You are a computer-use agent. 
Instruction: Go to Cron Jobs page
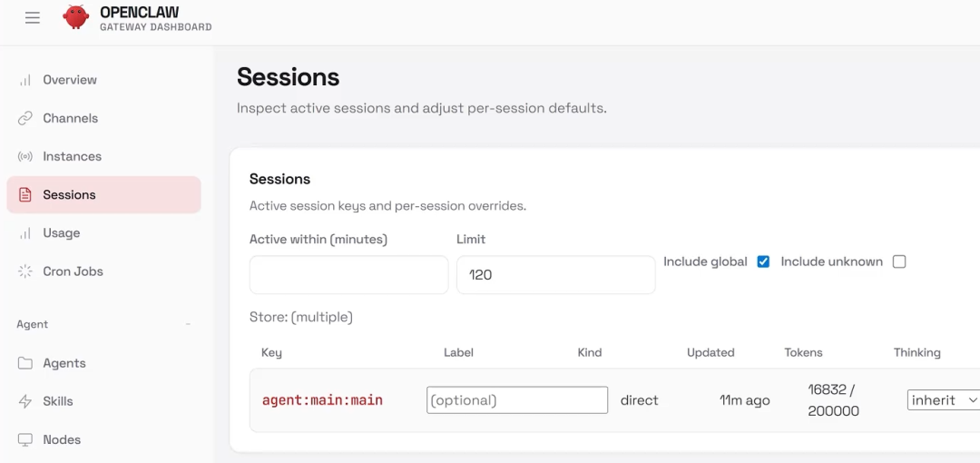pyautogui.click(x=73, y=271)
